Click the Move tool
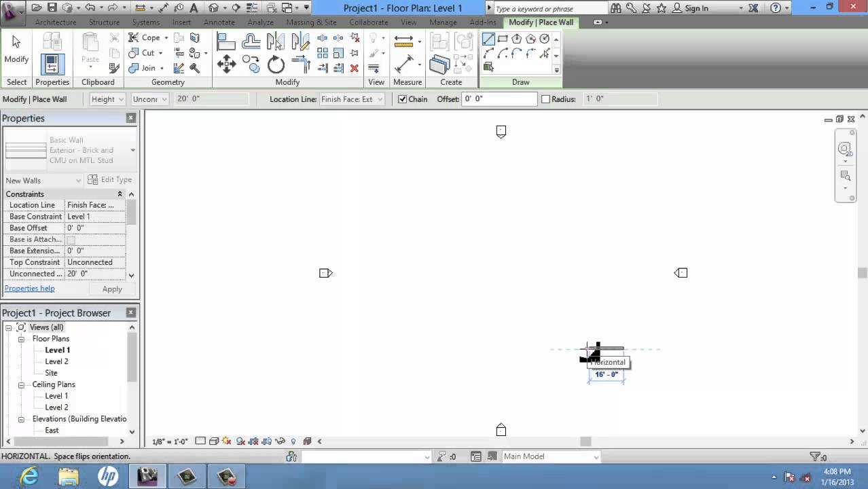Image resolution: width=868 pixels, height=489 pixels. 226,65
